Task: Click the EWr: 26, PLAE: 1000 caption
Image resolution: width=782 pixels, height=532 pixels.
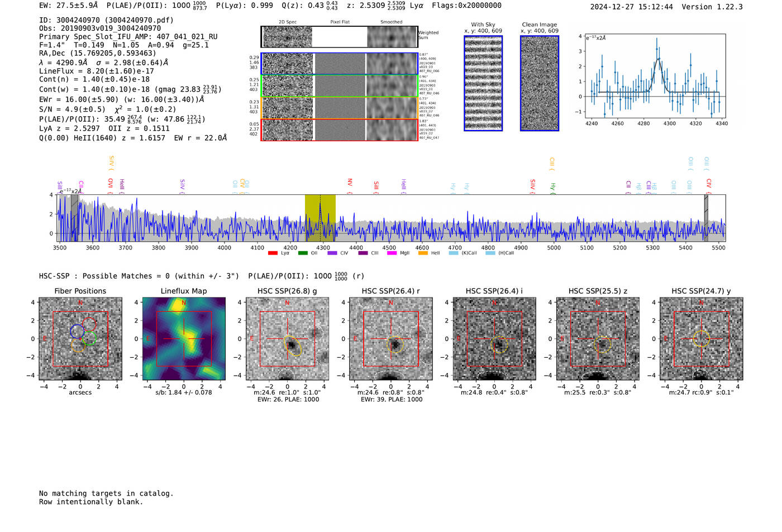Action: click(288, 400)
